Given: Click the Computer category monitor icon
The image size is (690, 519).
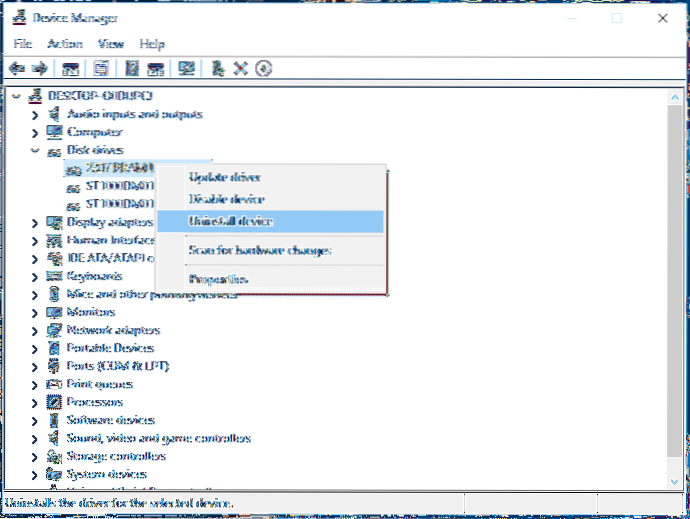Looking at the screenshot, I should 54,132.
